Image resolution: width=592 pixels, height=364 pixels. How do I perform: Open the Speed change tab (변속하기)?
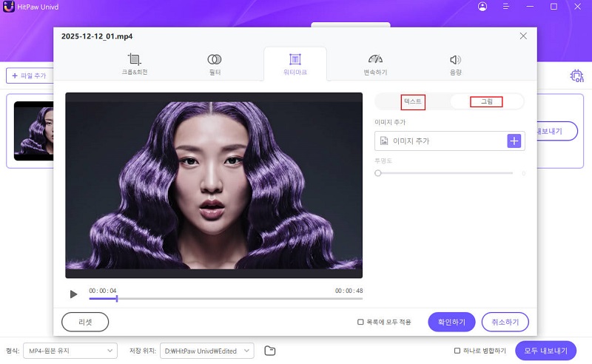pyautogui.click(x=375, y=64)
